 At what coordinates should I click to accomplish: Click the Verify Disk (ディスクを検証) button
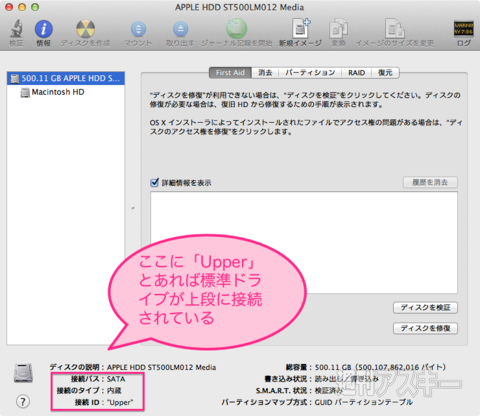tap(425, 308)
